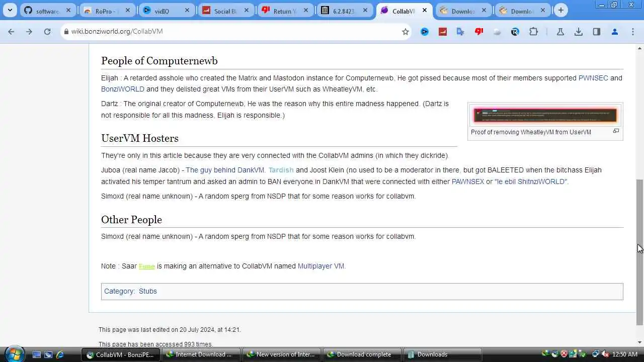Viewport: 644px width, 362px height.
Task: Open New version of Internet taskbar window
Action: pyautogui.click(x=281, y=354)
